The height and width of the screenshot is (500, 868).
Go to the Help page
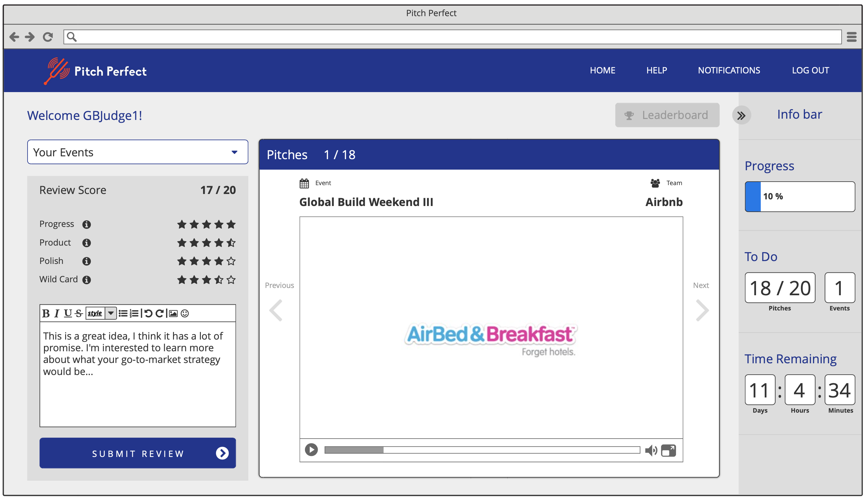pyautogui.click(x=657, y=70)
